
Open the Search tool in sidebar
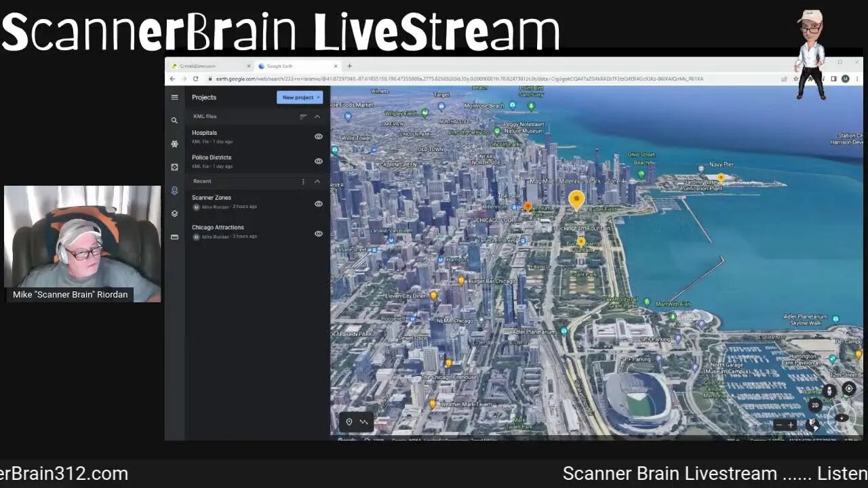[174, 120]
